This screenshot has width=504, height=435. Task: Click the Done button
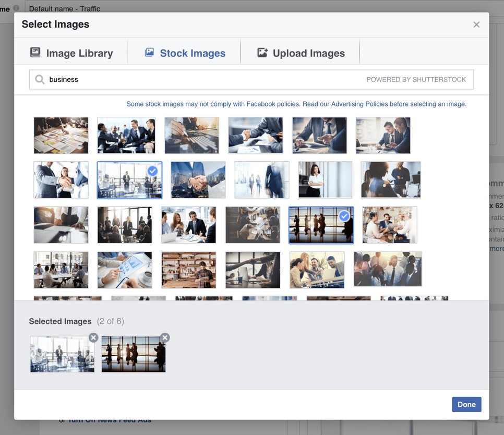coord(466,404)
